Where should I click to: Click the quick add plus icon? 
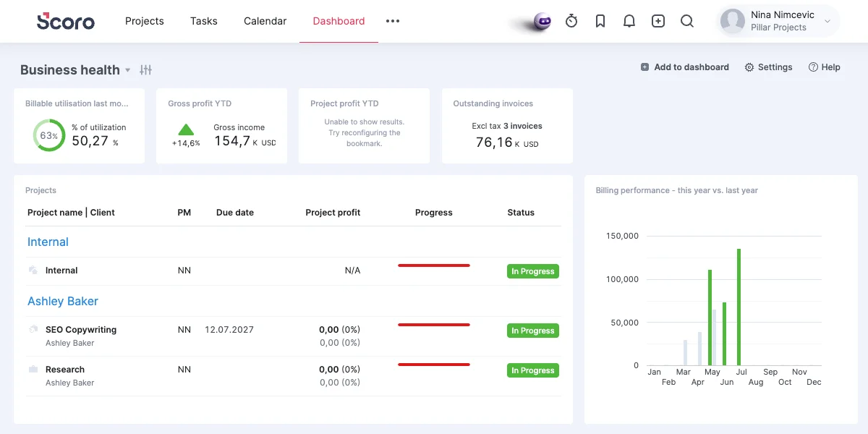[658, 21]
